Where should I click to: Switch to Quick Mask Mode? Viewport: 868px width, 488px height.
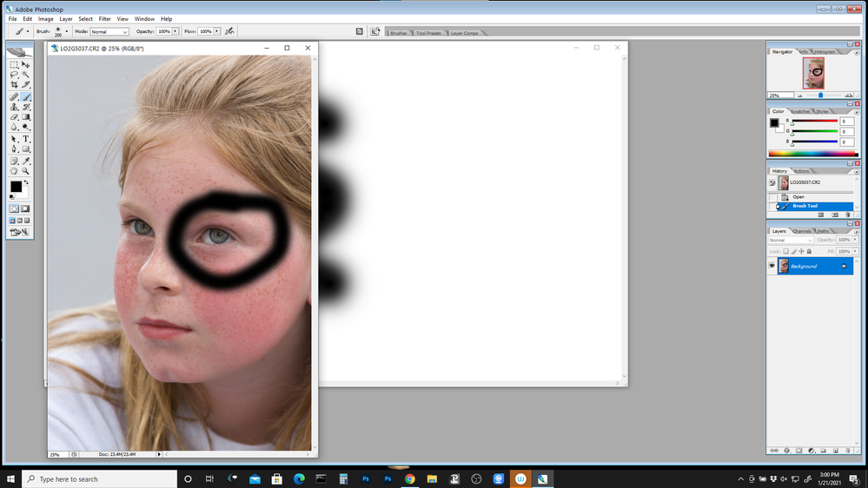tap(25, 208)
